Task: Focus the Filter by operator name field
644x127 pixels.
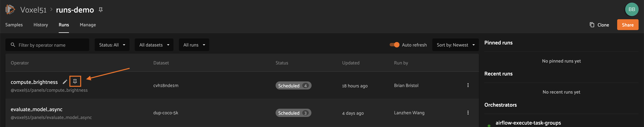Action: click(47, 45)
